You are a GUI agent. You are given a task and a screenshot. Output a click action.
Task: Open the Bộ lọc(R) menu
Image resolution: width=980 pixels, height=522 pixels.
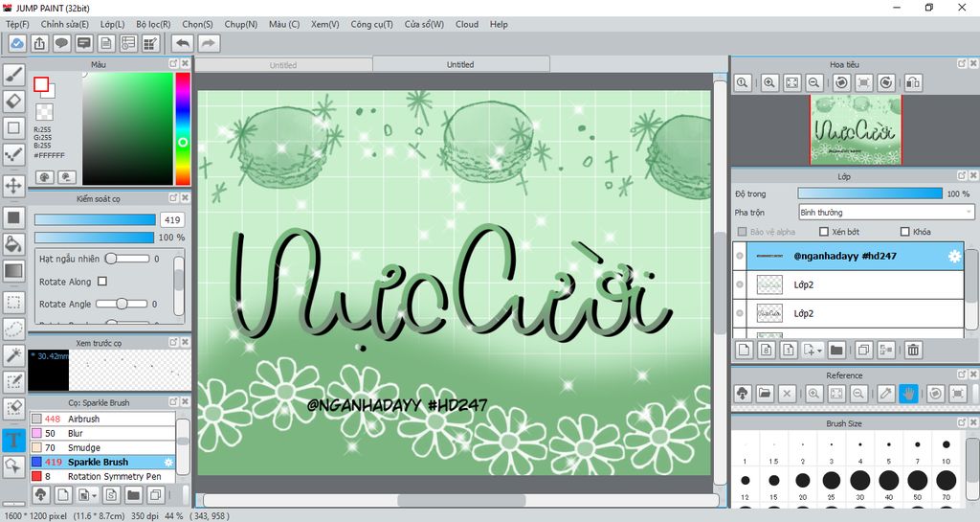pos(153,24)
